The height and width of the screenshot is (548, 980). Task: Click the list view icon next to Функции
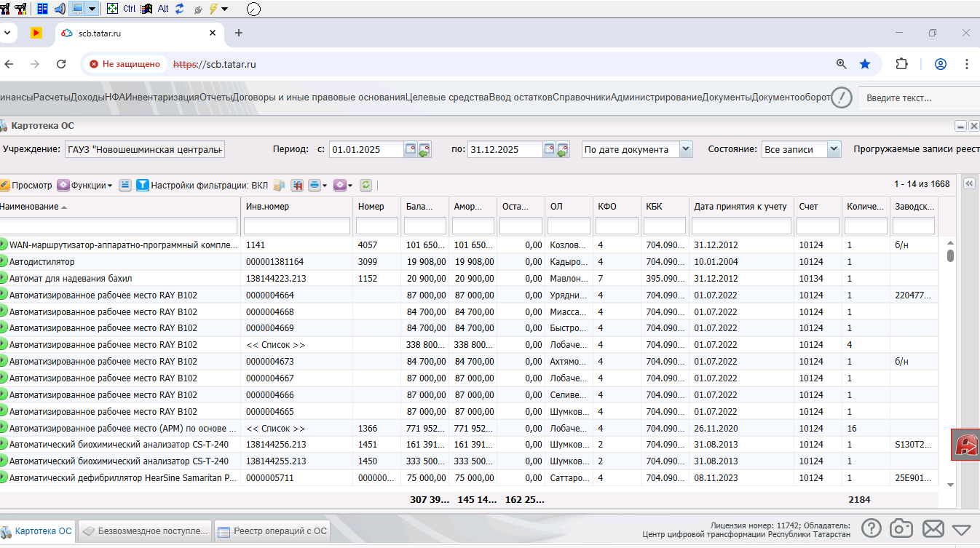(x=125, y=186)
